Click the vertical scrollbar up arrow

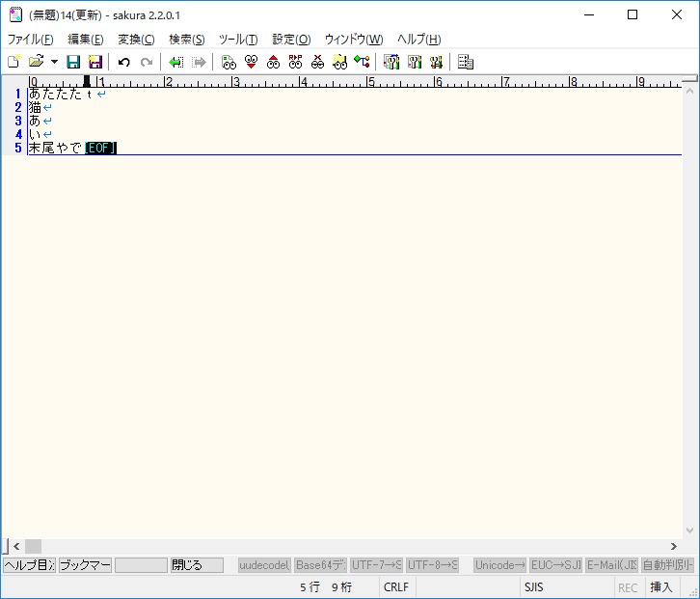(689, 91)
